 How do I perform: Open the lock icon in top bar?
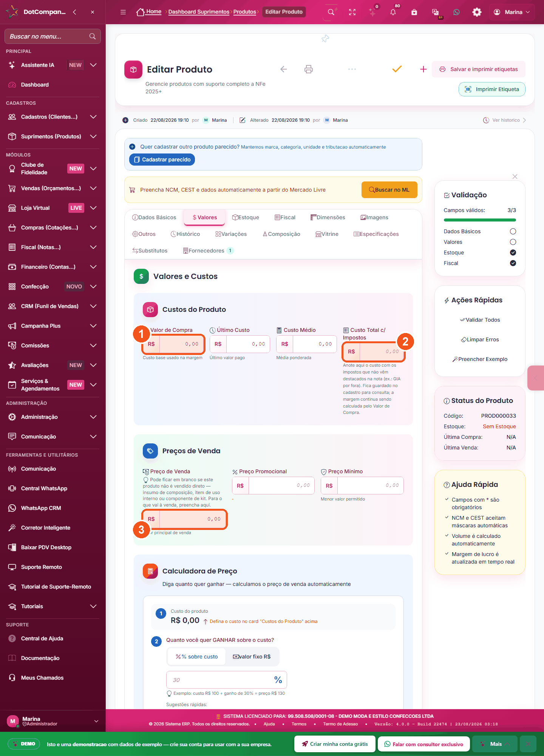414,12
